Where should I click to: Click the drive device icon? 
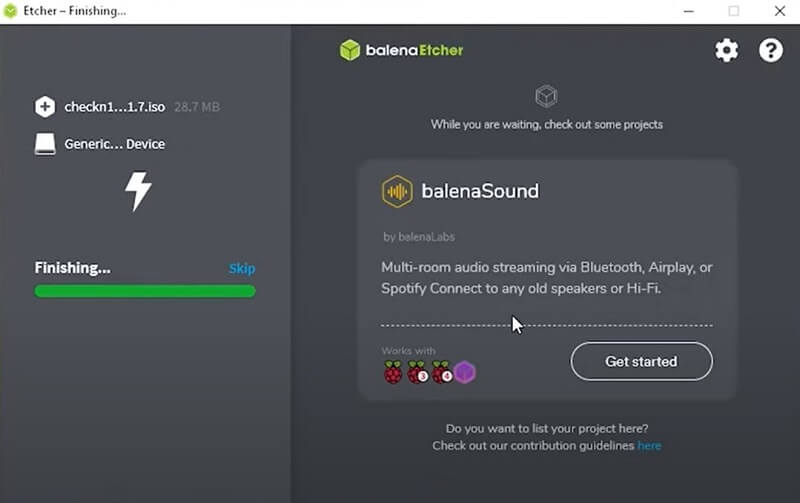45,144
